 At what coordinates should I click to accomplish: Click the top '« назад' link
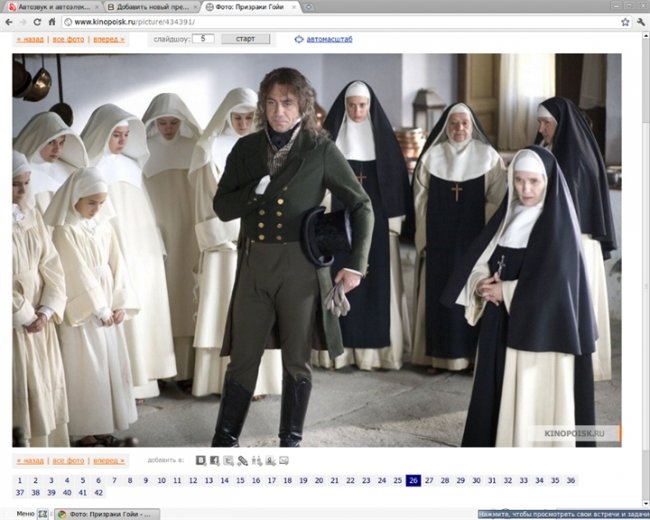[x=29, y=40]
